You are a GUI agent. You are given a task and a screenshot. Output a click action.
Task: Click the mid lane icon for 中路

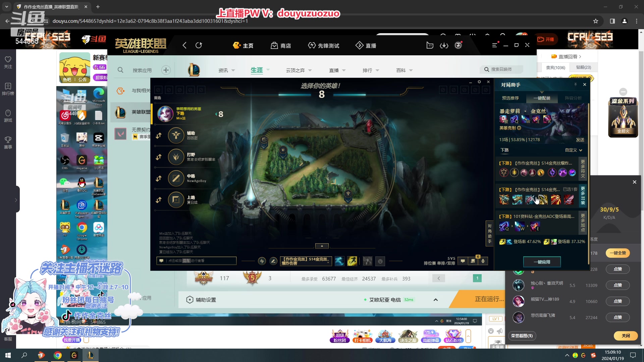176,178
